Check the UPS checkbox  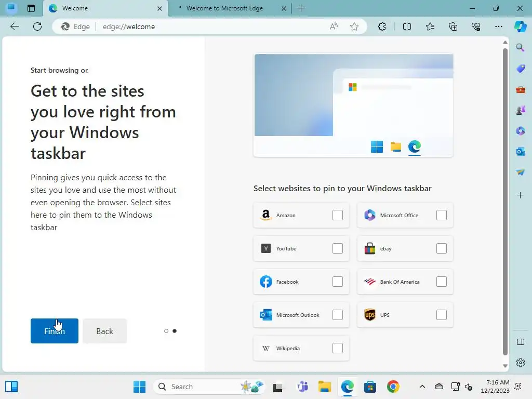(442, 314)
